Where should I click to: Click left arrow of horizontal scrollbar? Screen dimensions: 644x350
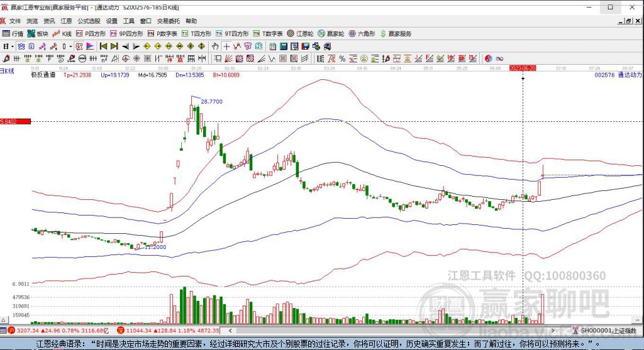coord(230,331)
